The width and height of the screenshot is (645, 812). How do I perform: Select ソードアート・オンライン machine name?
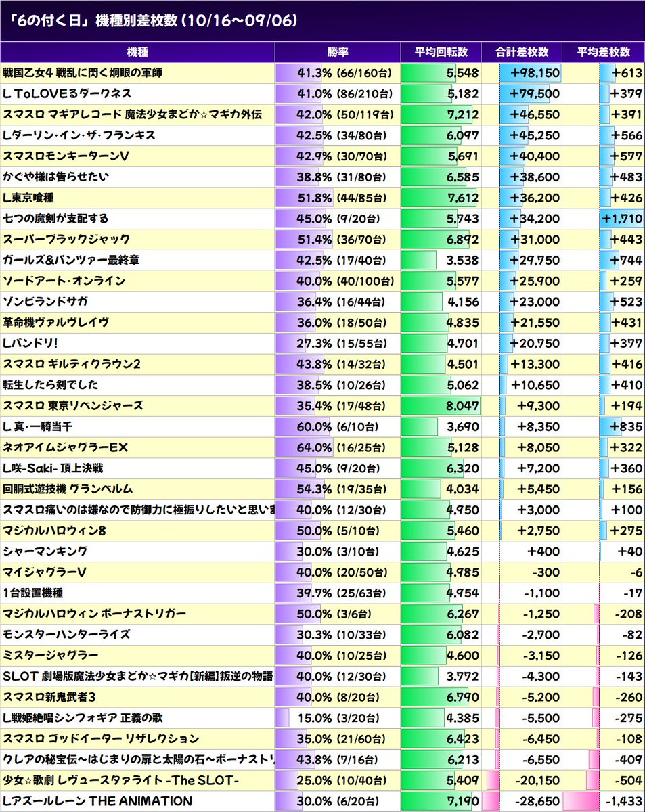[64, 281]
